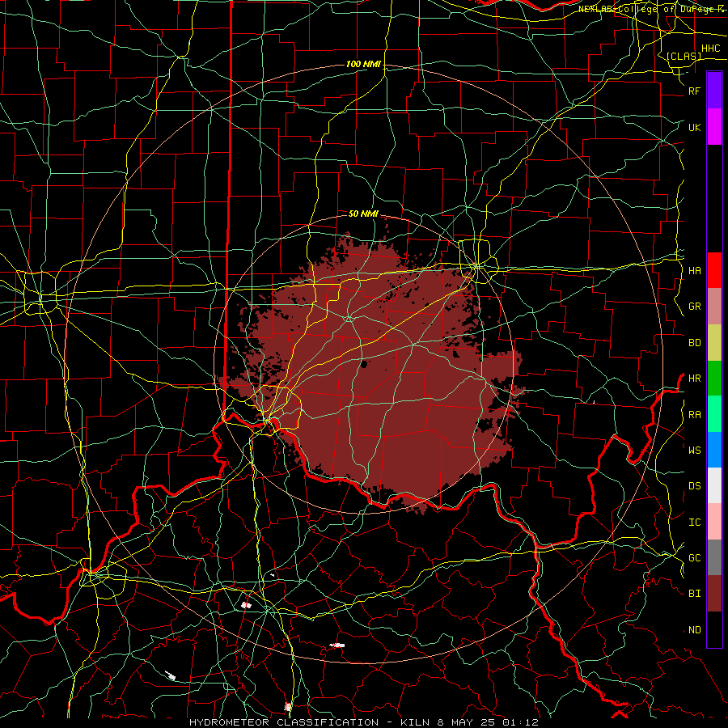Screen dimensions: 728x728
Task: Click the black radar site dot in echo
Action: pyautogui.click(x=364, y=364)
